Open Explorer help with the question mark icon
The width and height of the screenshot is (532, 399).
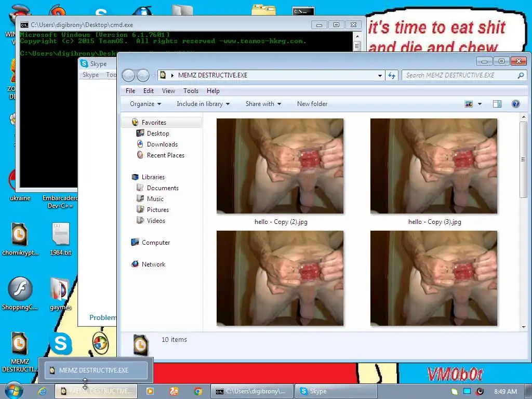pyautogui.click(x=516, y=104)
